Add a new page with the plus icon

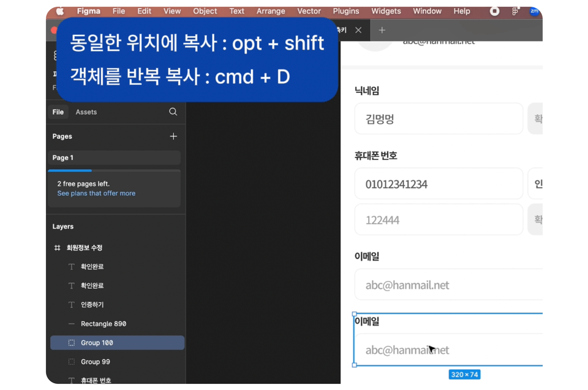click(x=173, y=136)
